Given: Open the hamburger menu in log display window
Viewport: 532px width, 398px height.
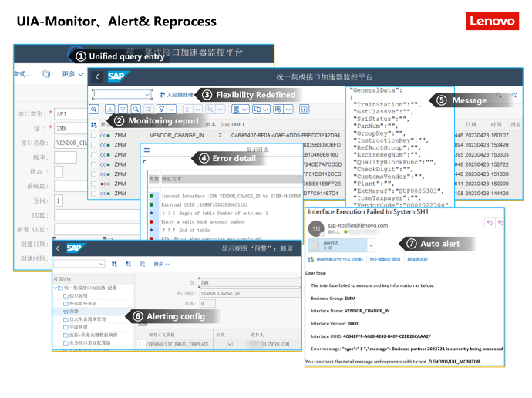Looking at the screenshot, I should coord(146,150).
